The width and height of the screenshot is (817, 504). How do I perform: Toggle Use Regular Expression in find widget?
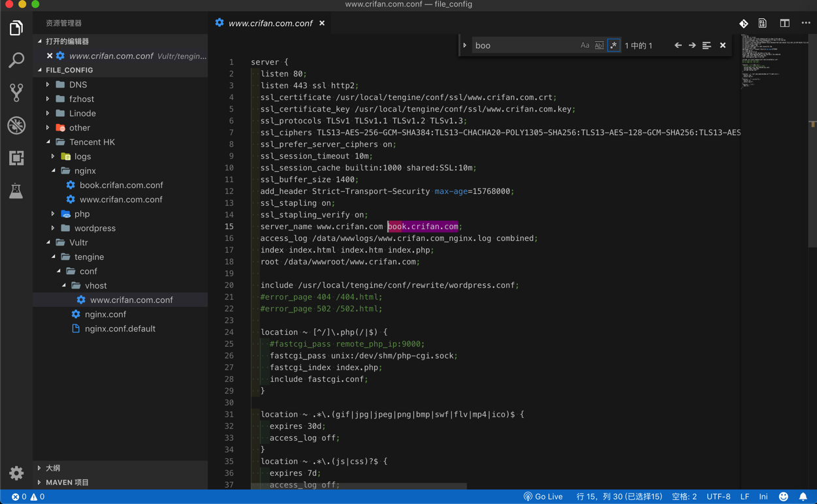coord(613,46)
